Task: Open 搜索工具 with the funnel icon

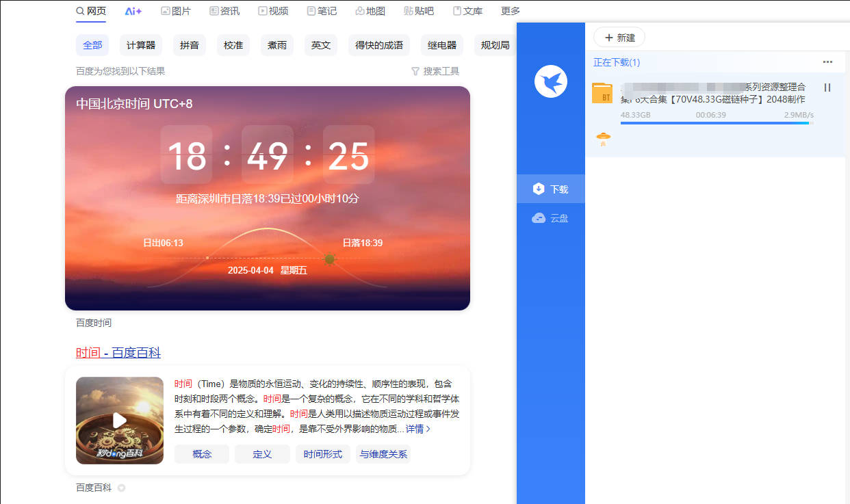Action: coord(435,70)
